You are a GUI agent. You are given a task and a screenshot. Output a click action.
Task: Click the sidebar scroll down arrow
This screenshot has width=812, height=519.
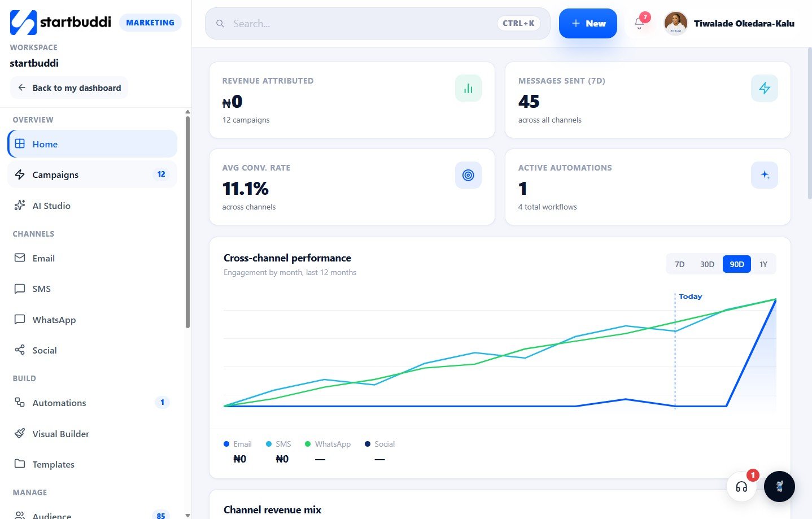click(x=187, y=515)
